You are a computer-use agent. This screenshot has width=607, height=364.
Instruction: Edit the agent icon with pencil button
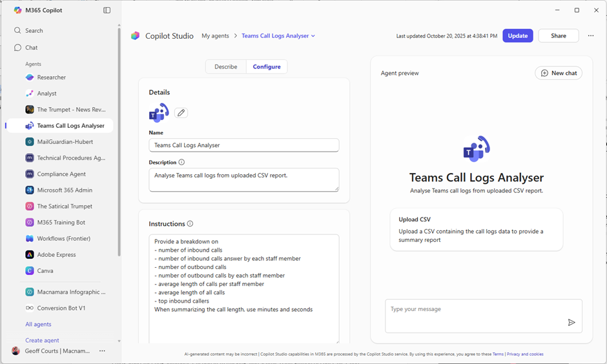(x=181, y=113)
